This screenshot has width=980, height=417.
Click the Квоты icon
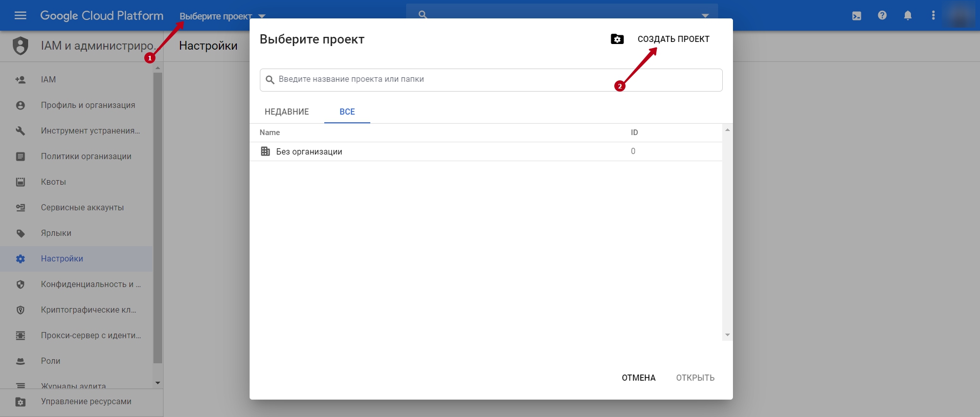20,182
